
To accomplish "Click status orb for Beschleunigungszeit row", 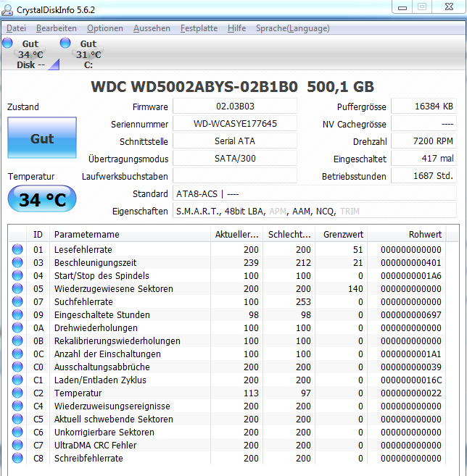I will [x=17, y=262].
